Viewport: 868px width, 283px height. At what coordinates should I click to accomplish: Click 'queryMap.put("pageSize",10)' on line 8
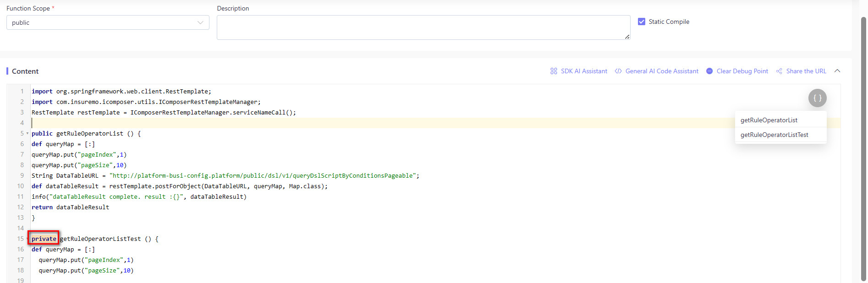point(79,165)
